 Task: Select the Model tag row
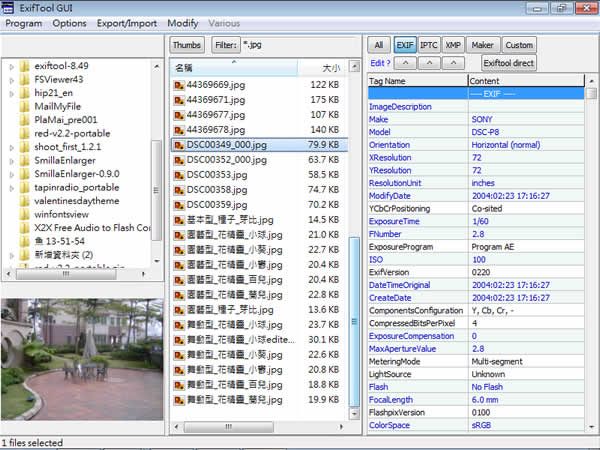(x=476, y=132)
